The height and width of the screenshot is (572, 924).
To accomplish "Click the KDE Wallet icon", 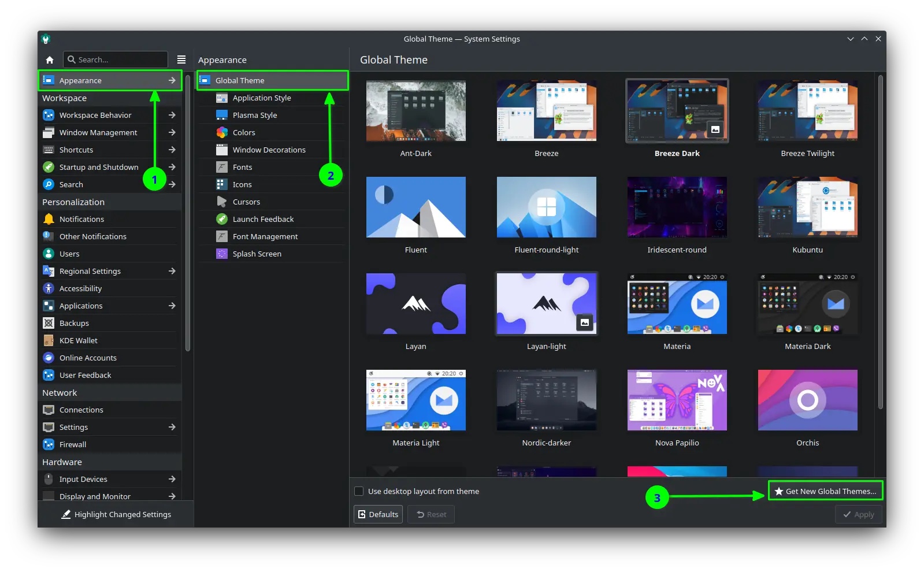I will click(49, 340).
